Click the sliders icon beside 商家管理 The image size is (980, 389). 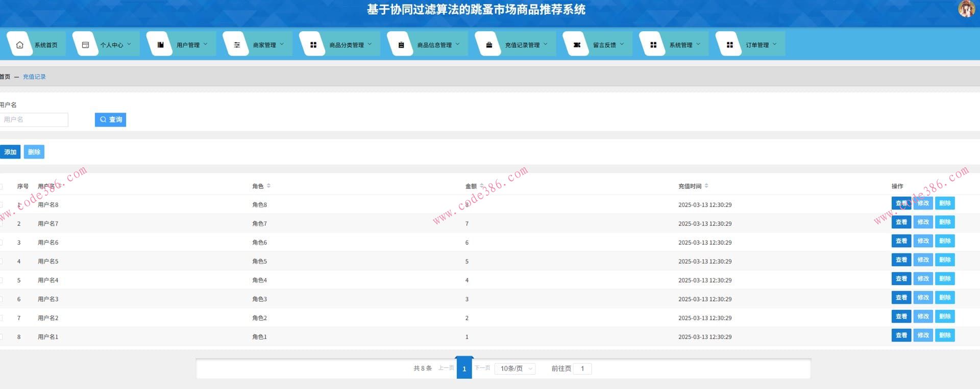[237, 45]
